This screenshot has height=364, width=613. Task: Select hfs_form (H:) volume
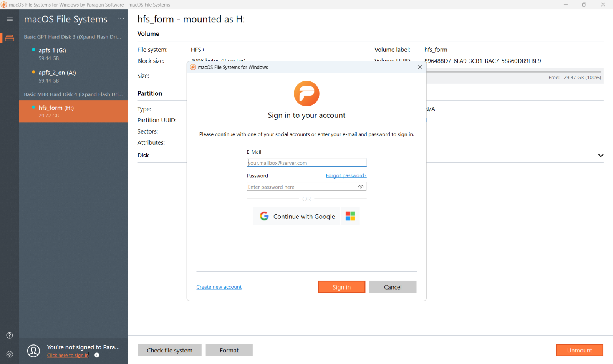click(x=73, y=111)
